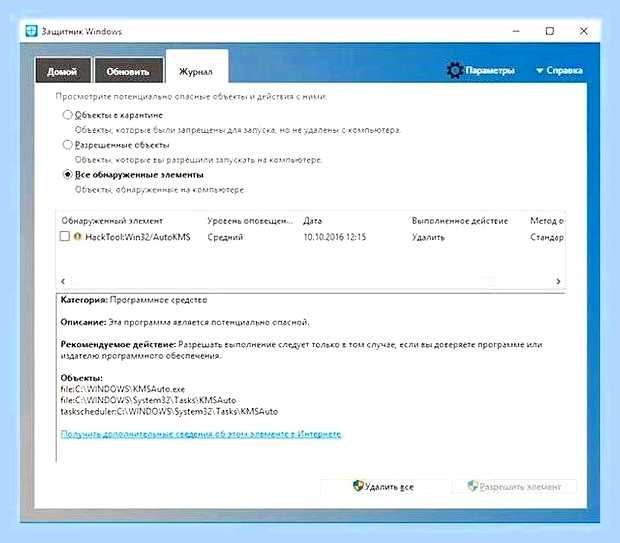Open the Справка help menu
This screenshot has height=543, width=620.
(564, 71)
